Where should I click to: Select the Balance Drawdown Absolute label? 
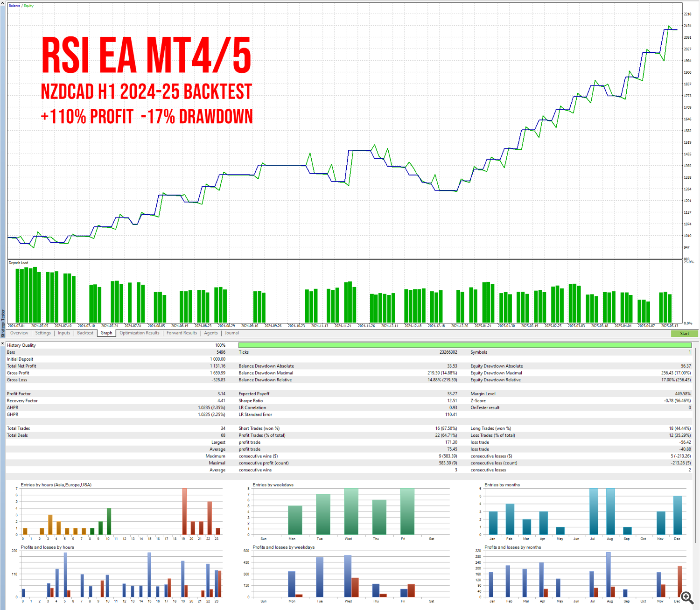click(266, 366)
